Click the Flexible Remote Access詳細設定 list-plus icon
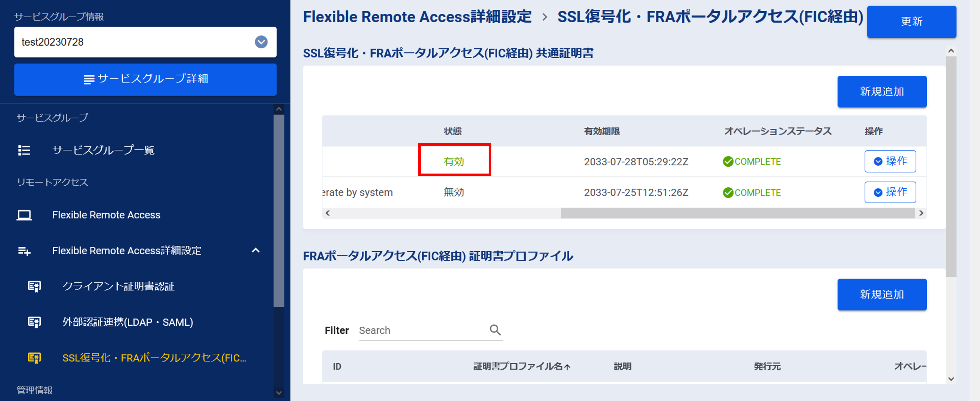This screenshot has height=401, width=980. pos(24,251)
